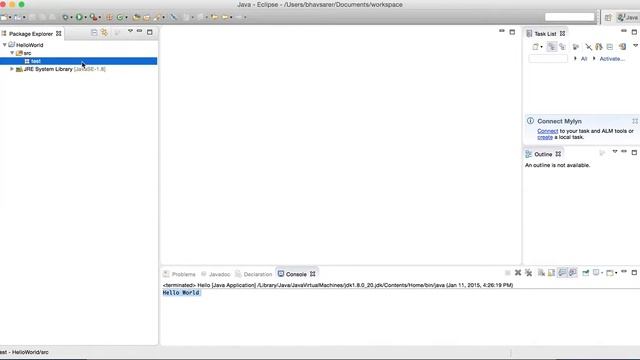Toggle Link with Editor in Package Explorer
The height and width of the screenshot is (360, 640).
(x=104, y=32)
